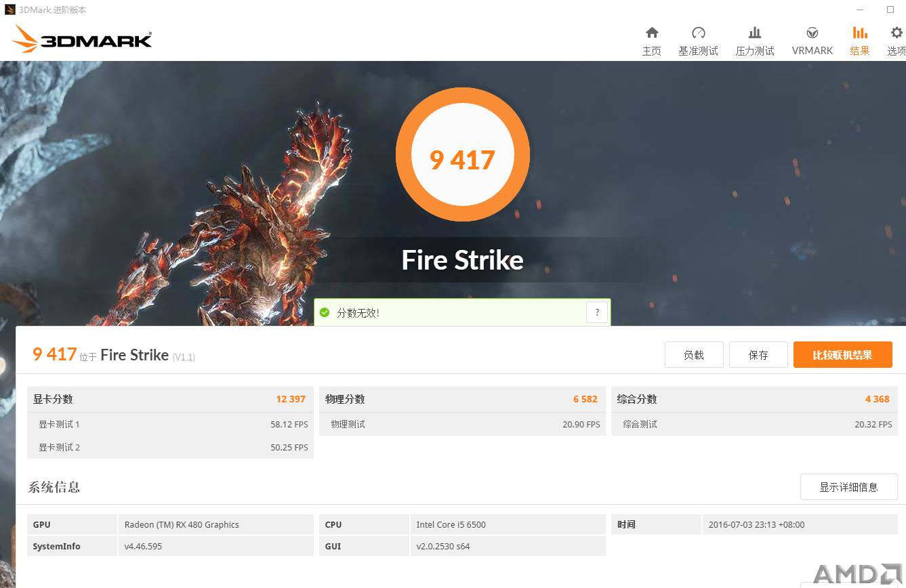The height and width of the screenshot is (588, 906).
Task: Click the (V1.1) version text
Action: click(184, 357)
